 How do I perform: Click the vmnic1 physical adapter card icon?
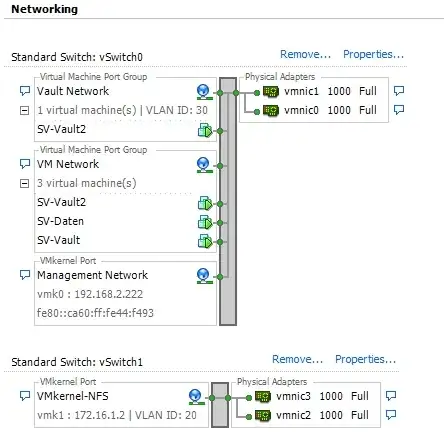[x=271, y=91]
